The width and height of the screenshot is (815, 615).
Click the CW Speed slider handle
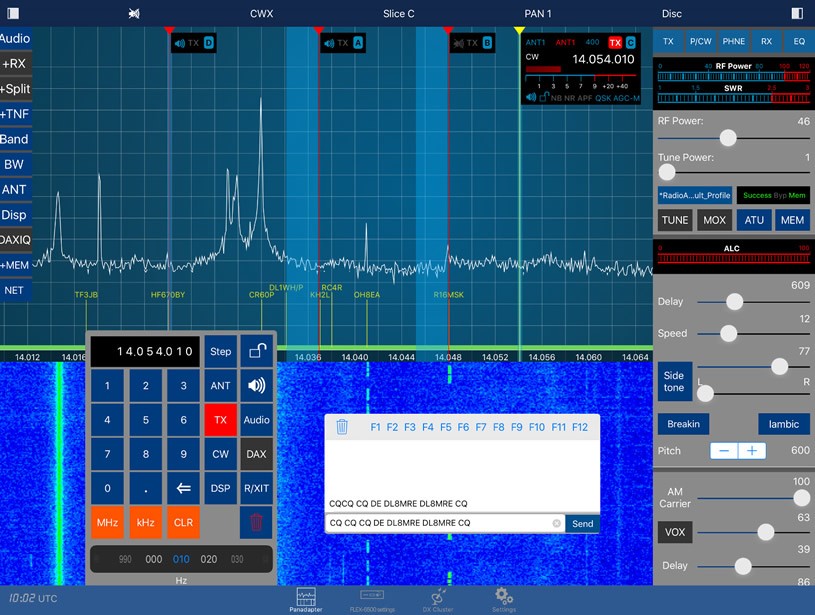pyautogui.click(x=728, y=334)
